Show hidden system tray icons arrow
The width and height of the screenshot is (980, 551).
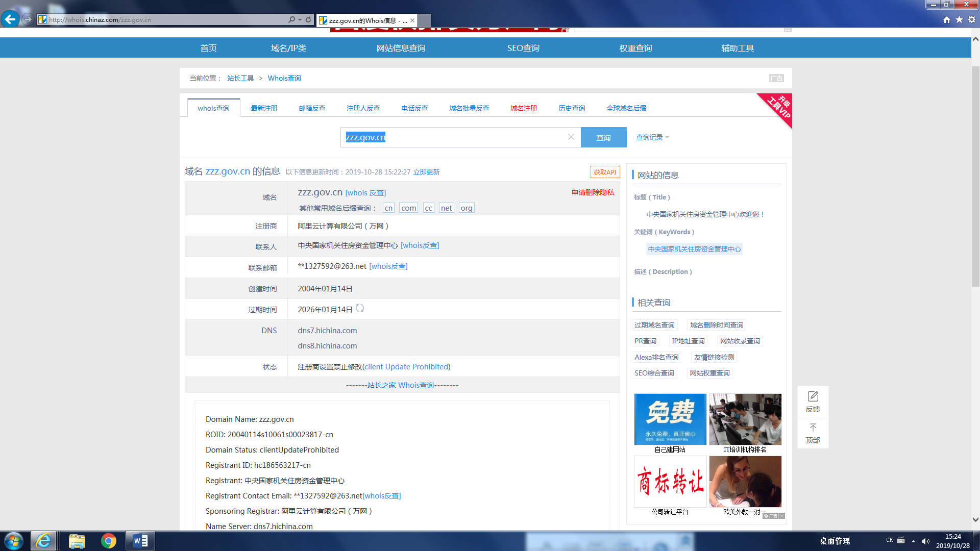pyautogui.click(x=913, y=541)
